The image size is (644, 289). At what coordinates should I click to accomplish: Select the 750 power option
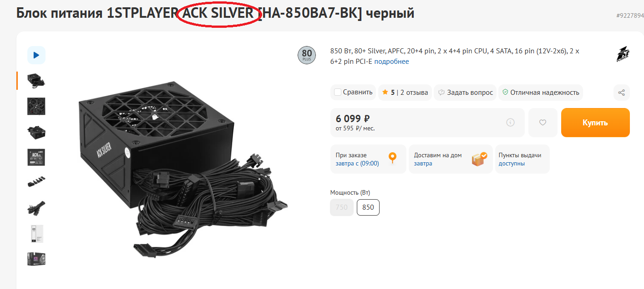pos(342,207)
